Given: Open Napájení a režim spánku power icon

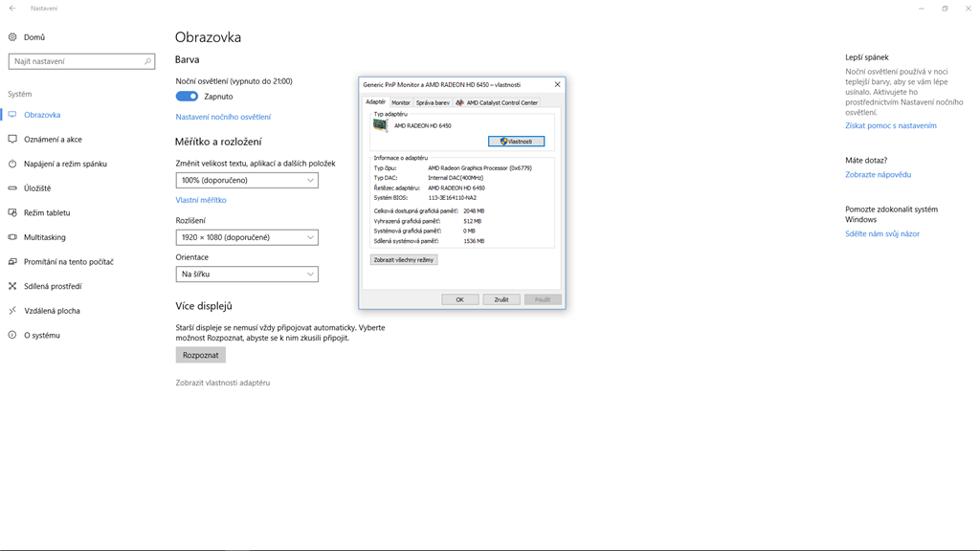Looking at the screenshot, I should tap(12, 164).
